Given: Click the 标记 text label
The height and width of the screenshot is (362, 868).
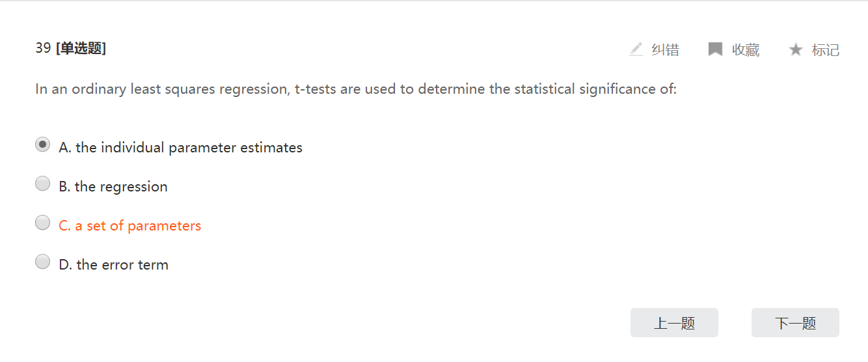Looking at the screenshot, I should [x=826, y=50].
